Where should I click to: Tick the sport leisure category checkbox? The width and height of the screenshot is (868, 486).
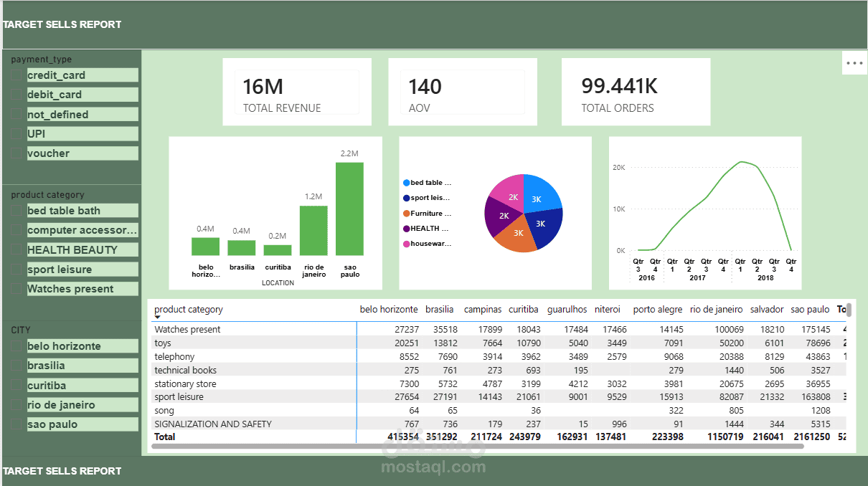[x=18, y=270]
